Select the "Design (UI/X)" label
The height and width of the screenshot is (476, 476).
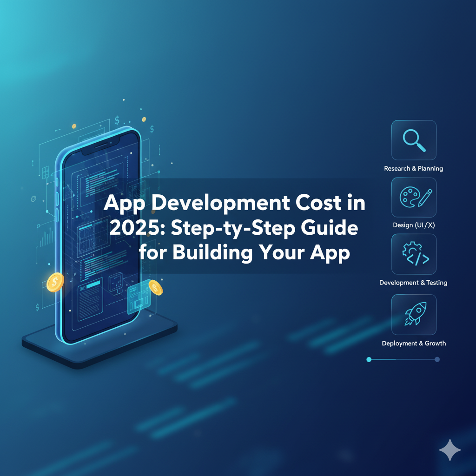click(413, 225)
